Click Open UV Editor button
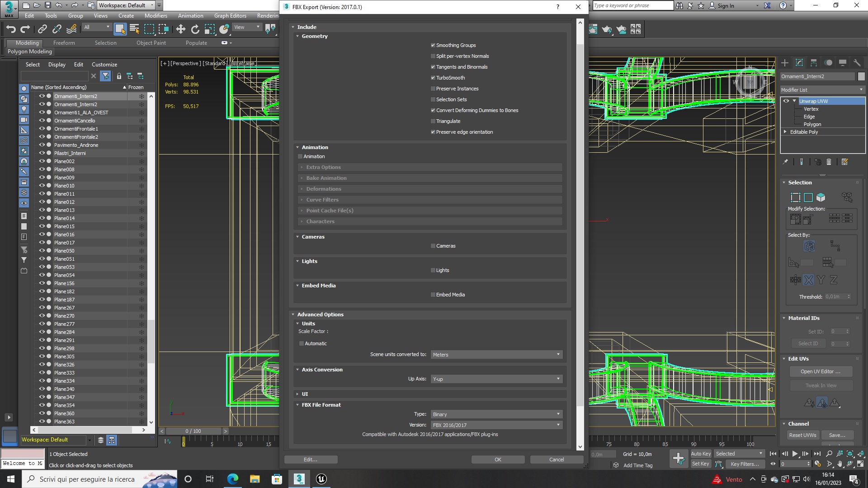The height and width of the screenshot is (488, 868). 821,371
